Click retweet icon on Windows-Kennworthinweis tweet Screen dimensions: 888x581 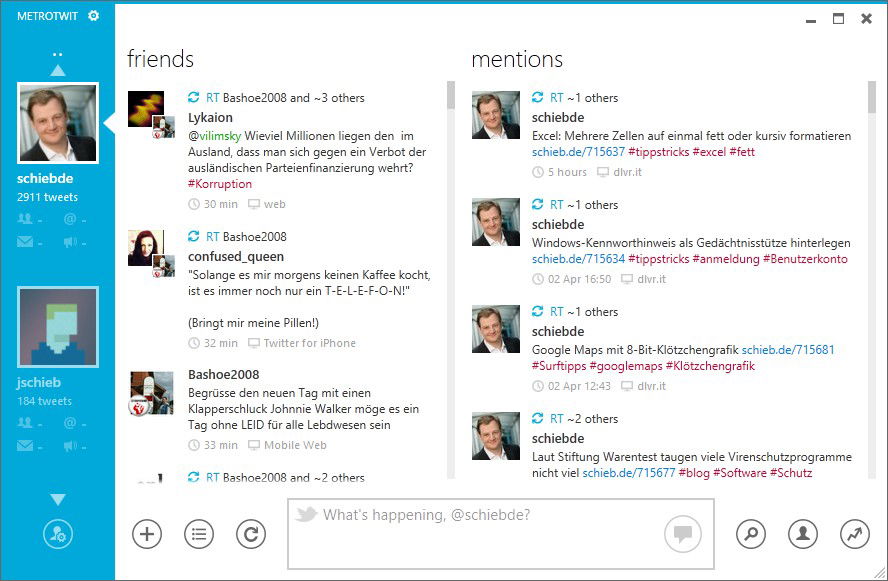click(537, 204)
